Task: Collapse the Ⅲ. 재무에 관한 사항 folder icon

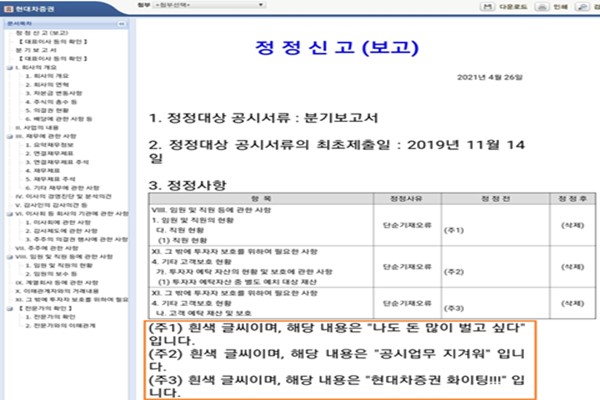Action: point(10,137)
